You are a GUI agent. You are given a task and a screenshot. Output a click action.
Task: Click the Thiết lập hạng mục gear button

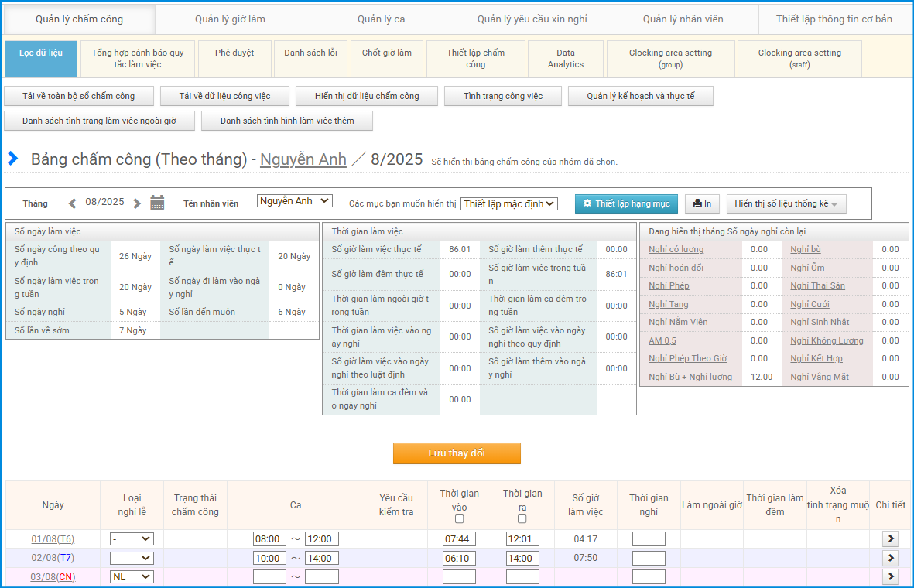[x=626, y=203]
